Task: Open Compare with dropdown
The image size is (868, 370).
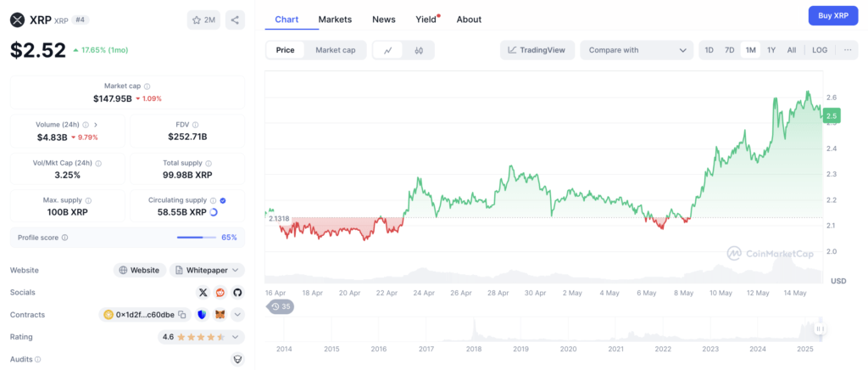Action: pyautogui.click(x=637, y=50)
